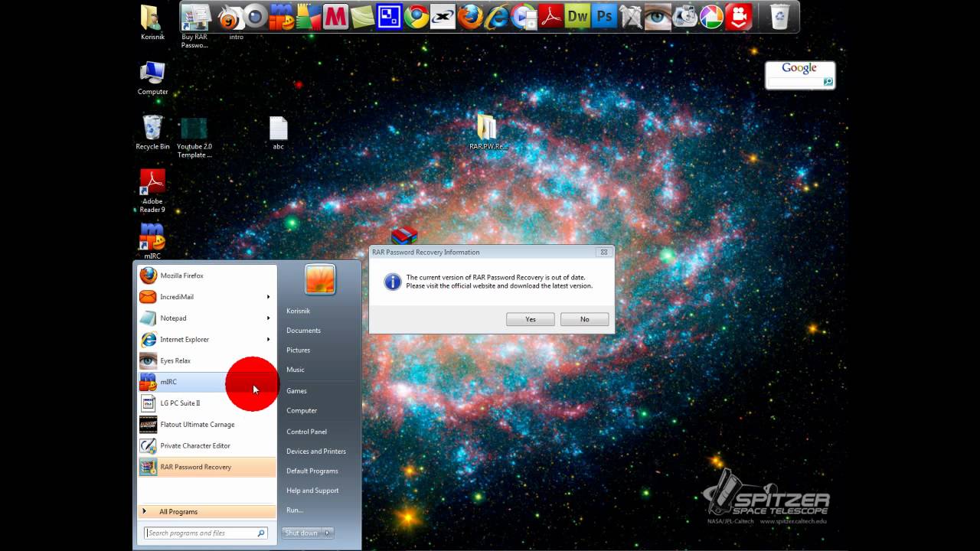Viewport: 980px width, 551px height.
Task: Select the Computer desktop icon
Action: (x=152, y=78)
